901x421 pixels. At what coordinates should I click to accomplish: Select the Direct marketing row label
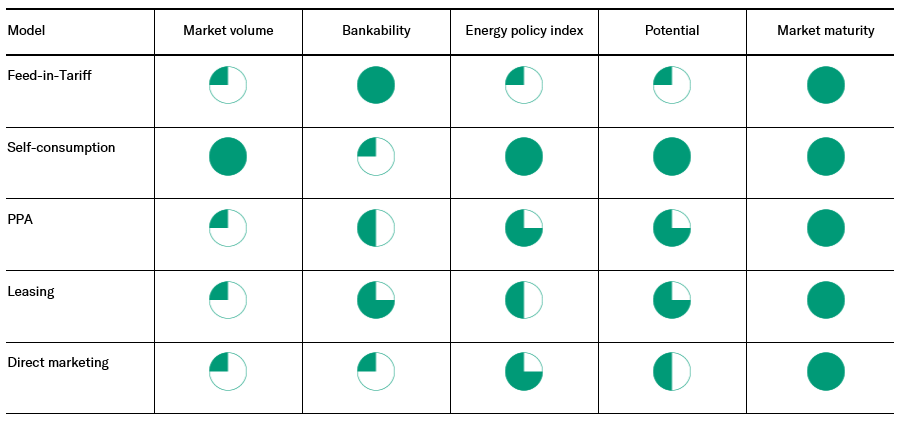pyautogui.click(x=57, y=363)
